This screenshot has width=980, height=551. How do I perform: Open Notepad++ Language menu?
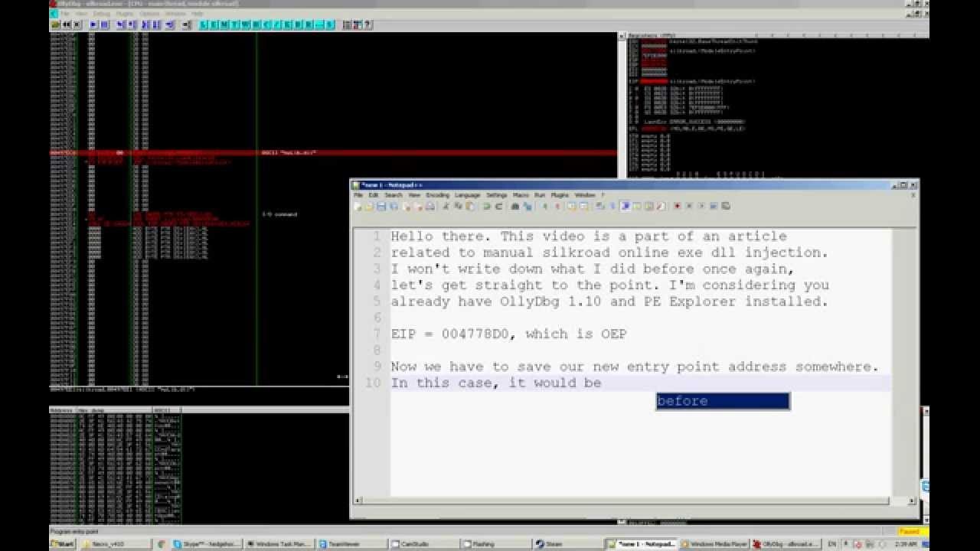coord(467,195)
